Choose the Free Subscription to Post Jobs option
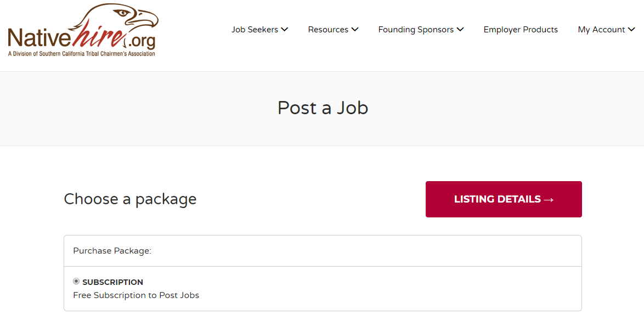The image size is (644, 314). [136, 295]
